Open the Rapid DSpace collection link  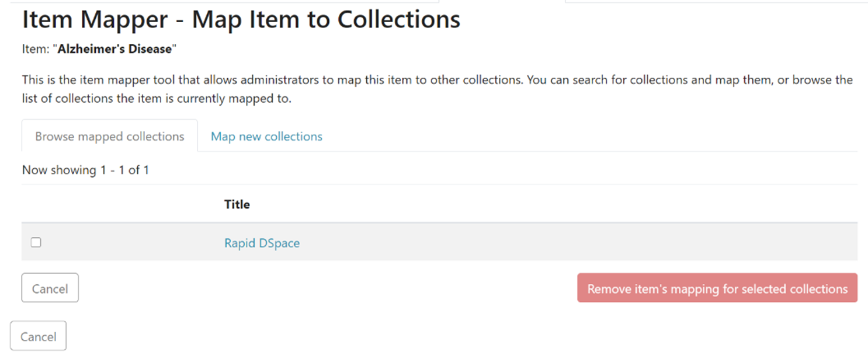262,243
